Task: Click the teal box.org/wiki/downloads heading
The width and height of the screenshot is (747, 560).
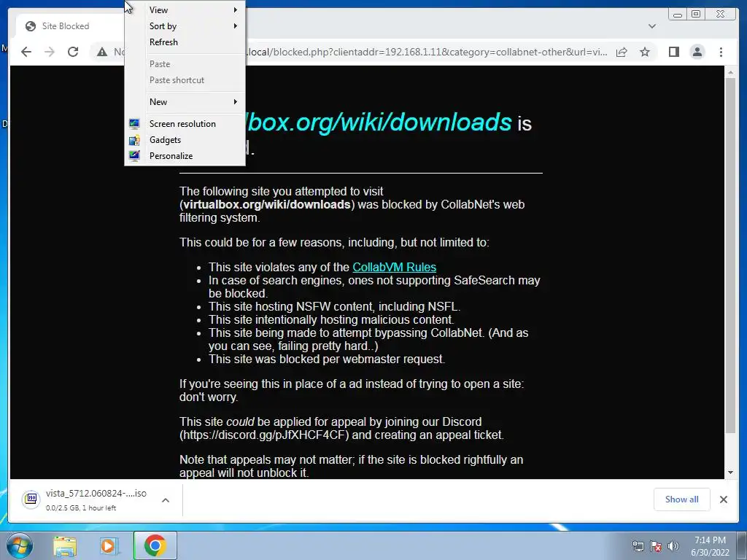Action: (379, 122)
